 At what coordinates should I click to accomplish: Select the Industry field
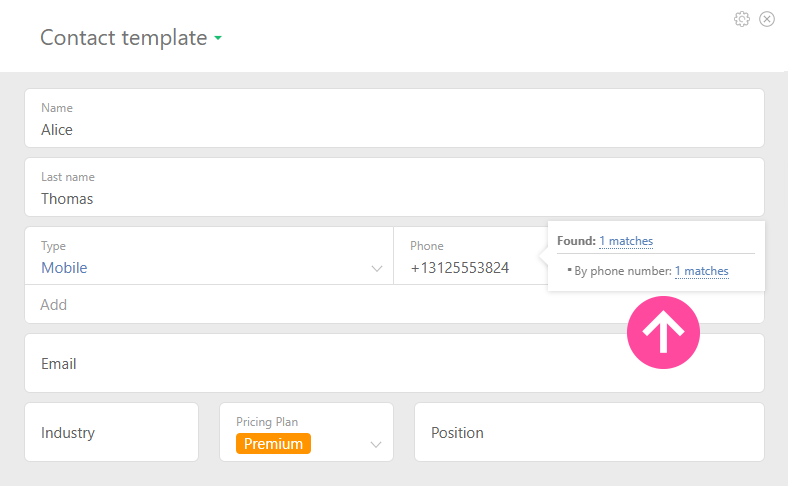pos(111,432)
